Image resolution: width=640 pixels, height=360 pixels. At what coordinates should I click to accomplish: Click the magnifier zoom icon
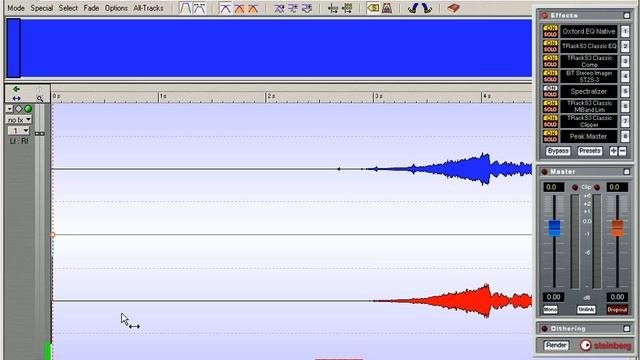pos(40,98)
